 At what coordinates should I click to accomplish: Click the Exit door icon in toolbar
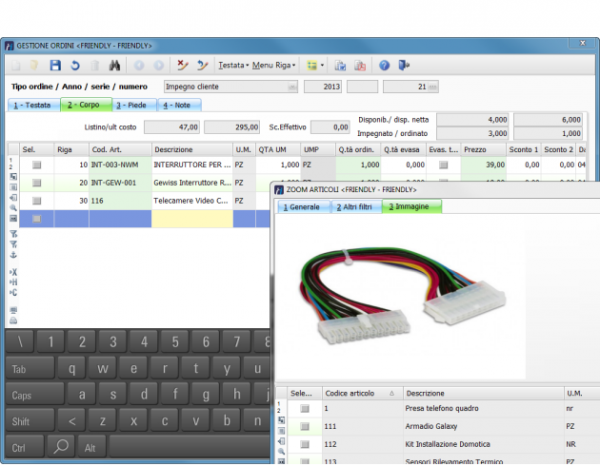[x=403, y=65]
